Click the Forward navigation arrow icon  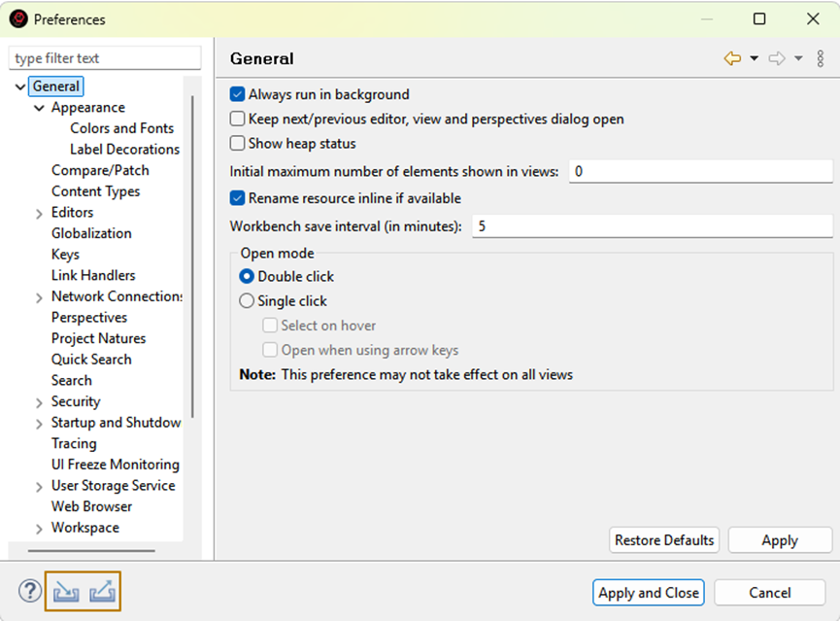point(776,59)
